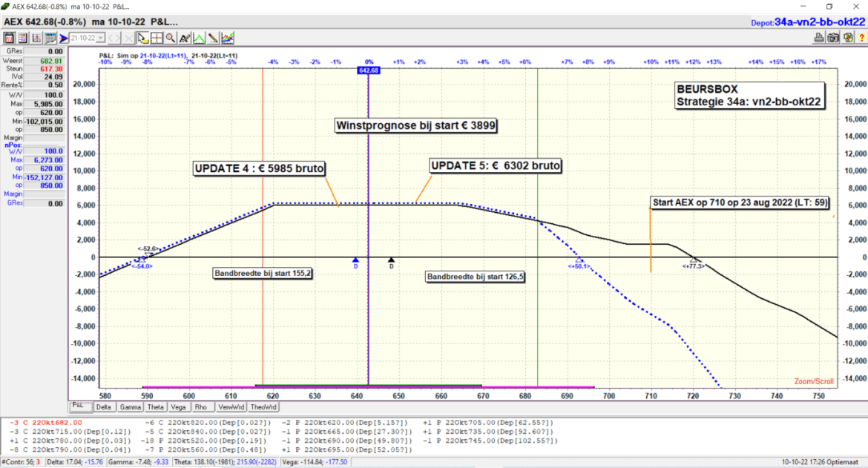The width and height of the screenshot is (868, 468).
Task: Click the <+77.3> breakeven marker
Action: pyautogui.click(x=693, y=266)
